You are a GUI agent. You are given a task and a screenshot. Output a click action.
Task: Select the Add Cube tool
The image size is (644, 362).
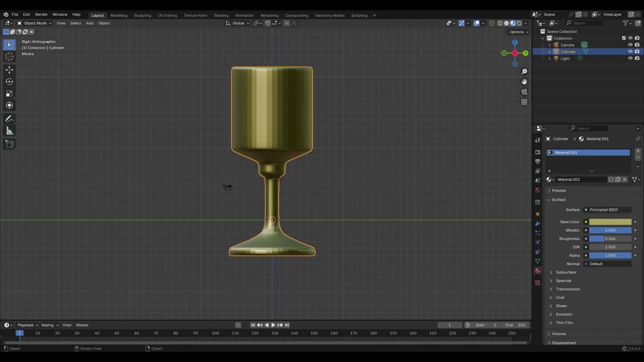click(9, 144)
